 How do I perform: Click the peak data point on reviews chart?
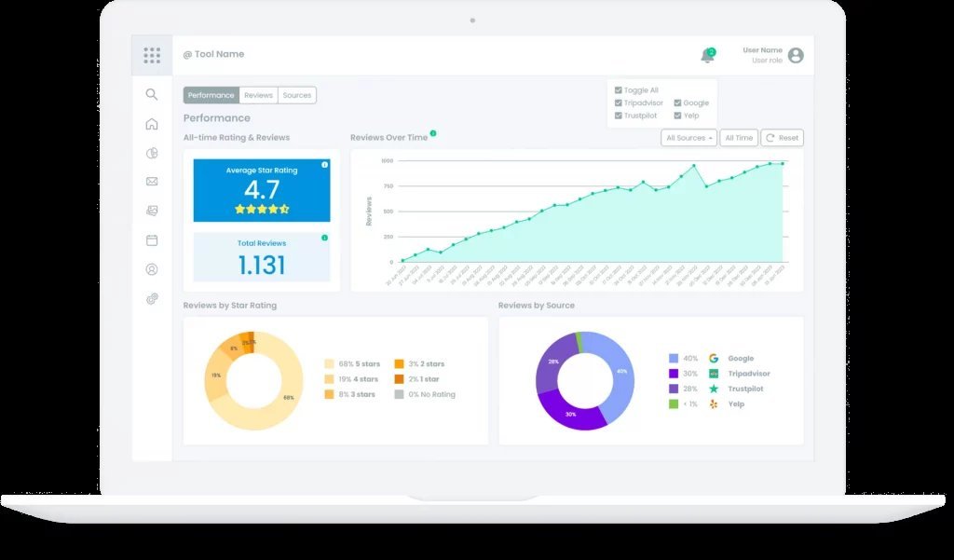click(x=693, y=166)
